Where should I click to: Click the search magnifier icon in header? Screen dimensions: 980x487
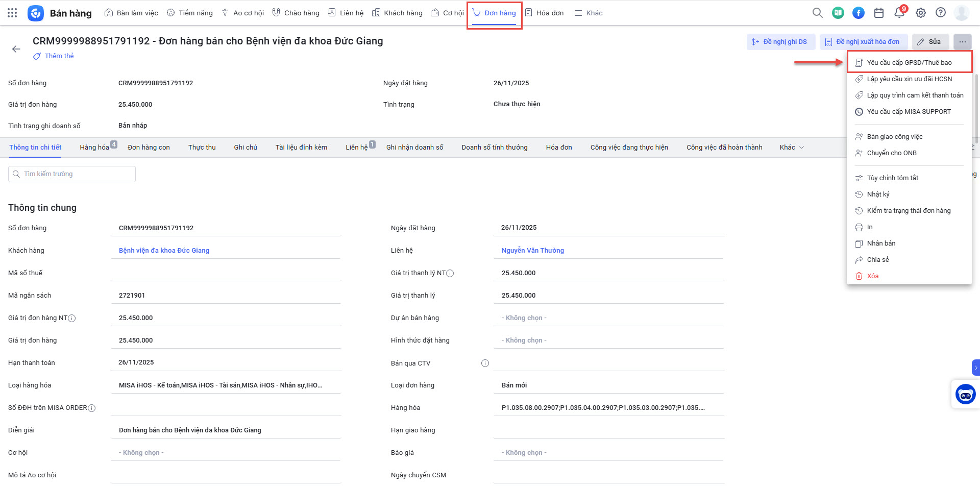(x=817, y=13)
